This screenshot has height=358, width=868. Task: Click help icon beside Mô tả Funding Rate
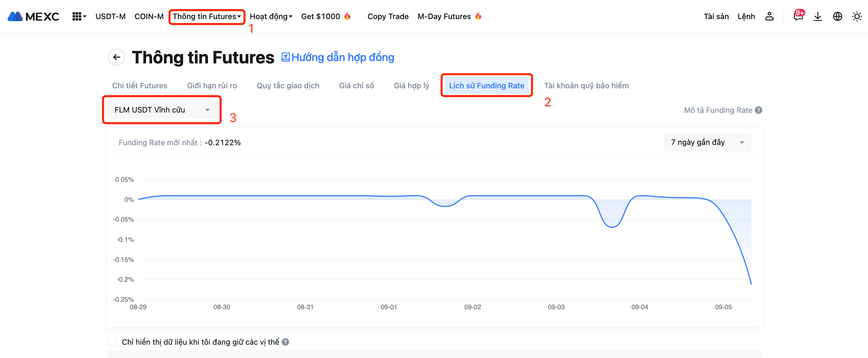click(759, 110)
